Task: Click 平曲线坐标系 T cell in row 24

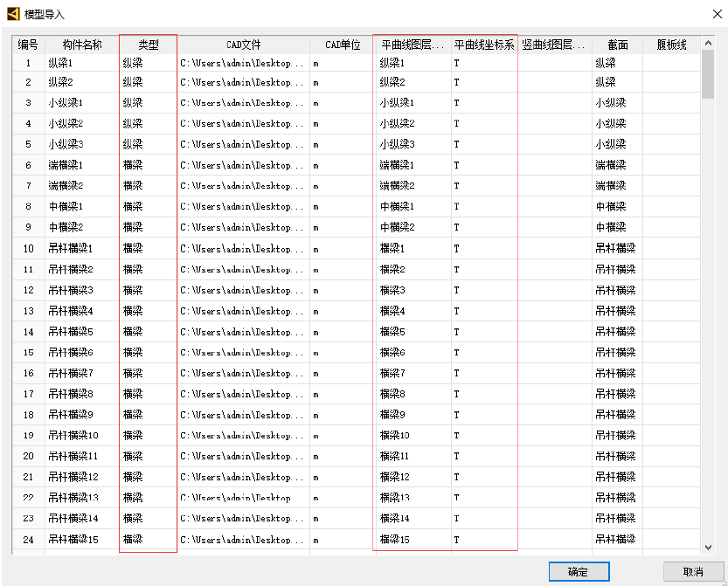Action: click(484, 540)
